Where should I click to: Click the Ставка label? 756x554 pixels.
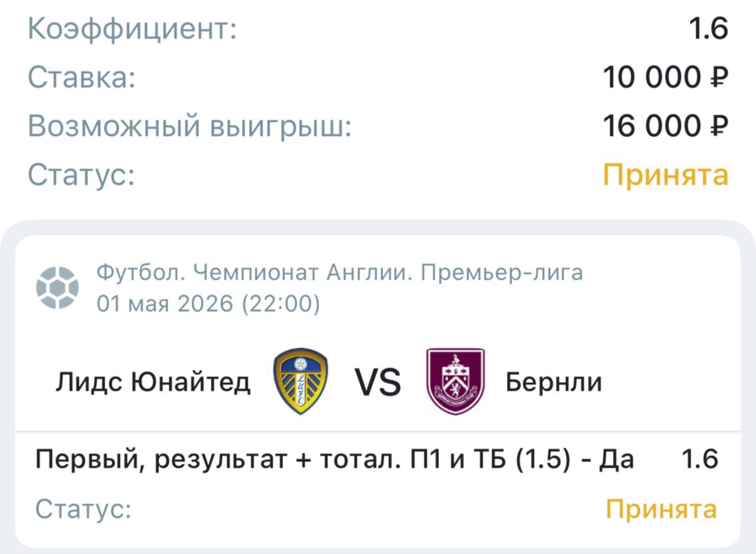coord(82,77)
